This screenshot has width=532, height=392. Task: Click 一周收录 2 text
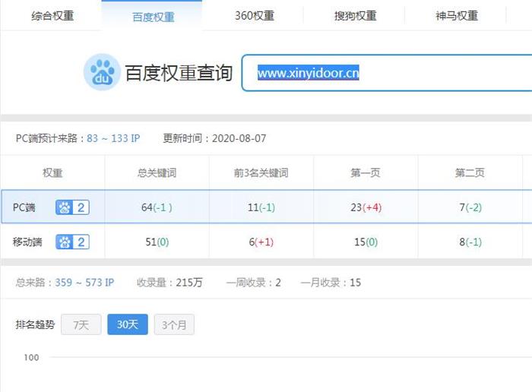pyautogui.click(x=253, y=283)
